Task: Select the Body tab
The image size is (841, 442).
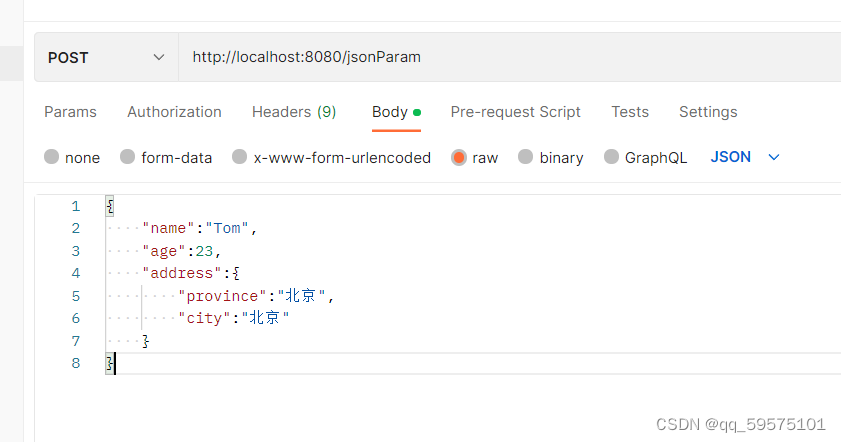Action: [396, 112]
